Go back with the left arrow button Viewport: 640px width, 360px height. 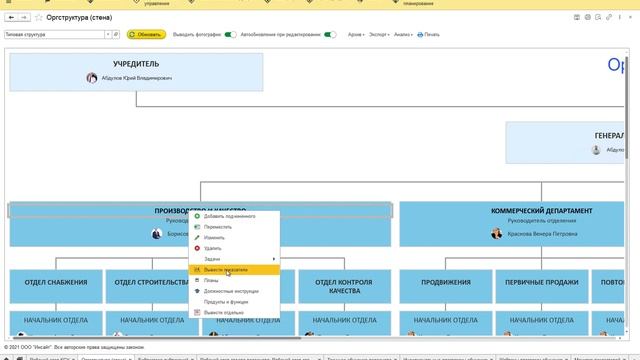tap(11, 18)
